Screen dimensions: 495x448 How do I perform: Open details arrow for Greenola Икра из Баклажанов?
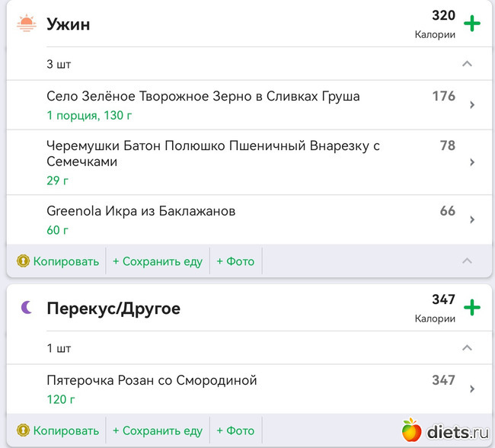point(472,219)
